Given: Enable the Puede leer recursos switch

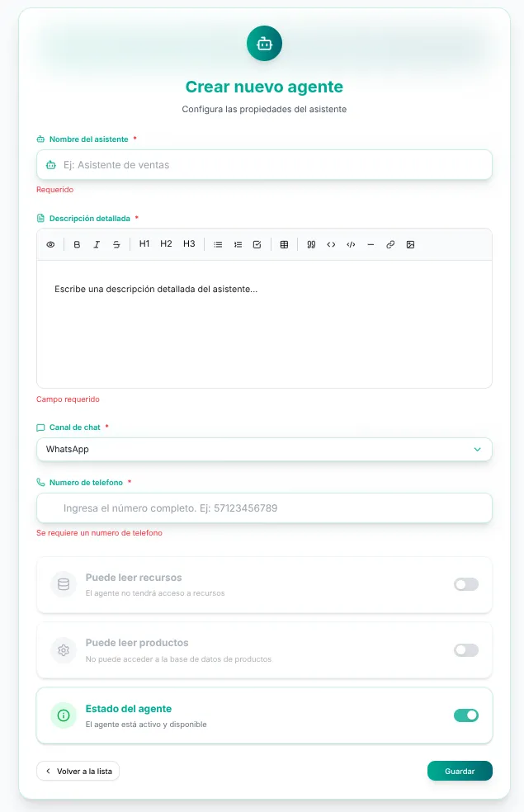Looking at the screenshot, I should (x=466, y=585).
